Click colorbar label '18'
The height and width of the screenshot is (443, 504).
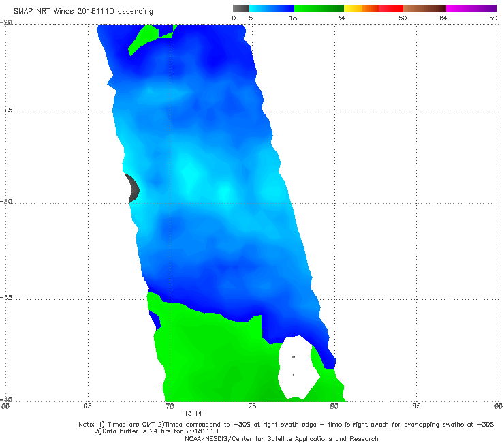293,18
